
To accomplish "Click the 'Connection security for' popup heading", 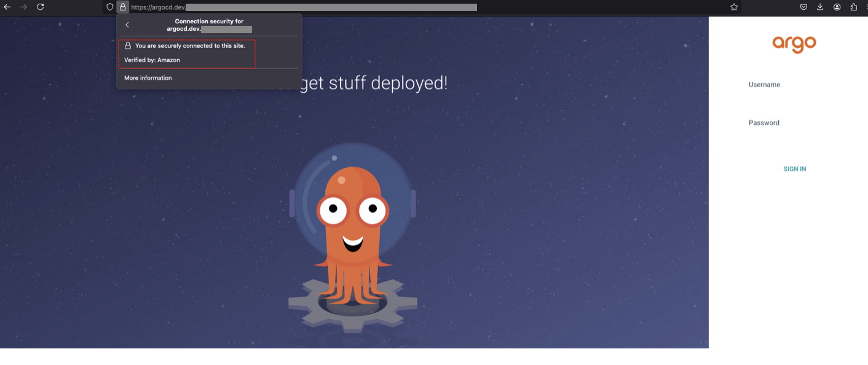I will (209, 22).
